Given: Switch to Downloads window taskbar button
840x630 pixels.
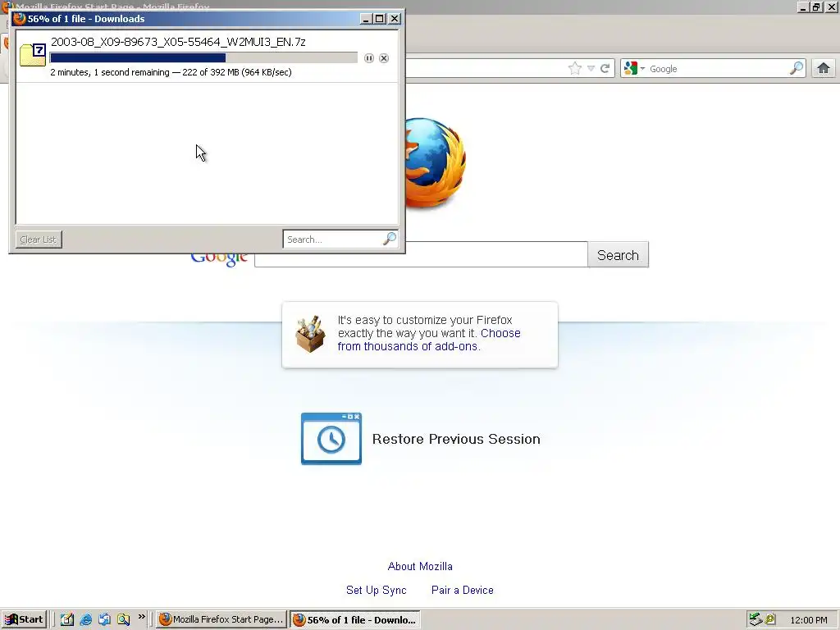Looking at the screenshot, I should point(355,620).
